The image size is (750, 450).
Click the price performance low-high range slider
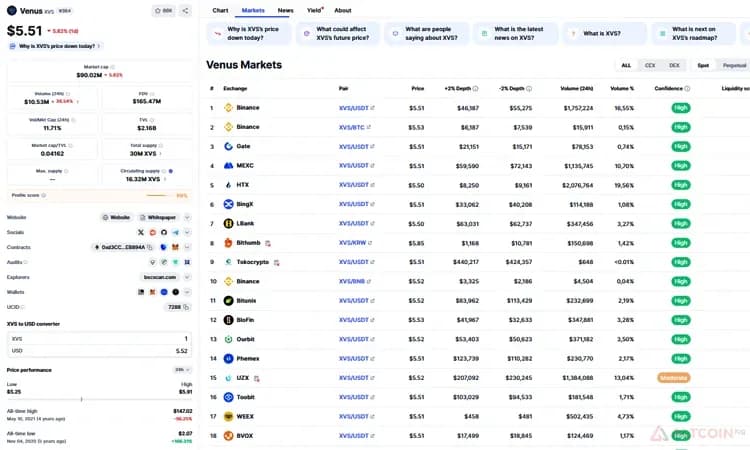point(99,399)
